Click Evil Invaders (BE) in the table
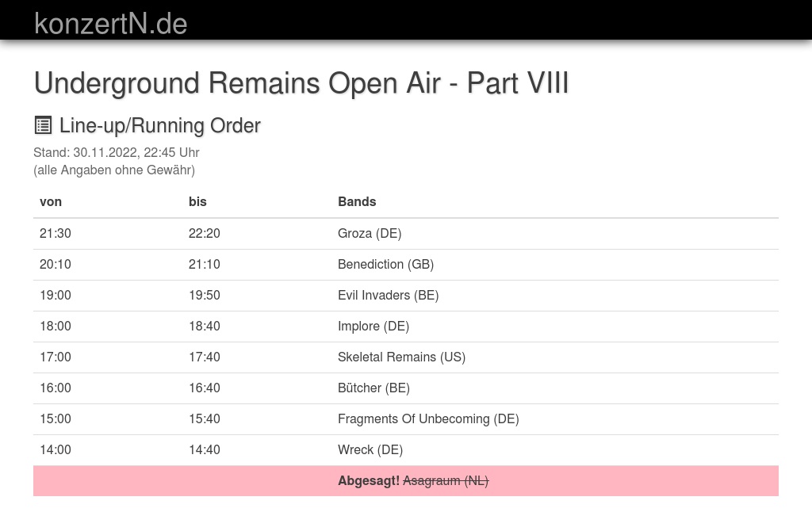The image size is (812, 512). [388, 296]
